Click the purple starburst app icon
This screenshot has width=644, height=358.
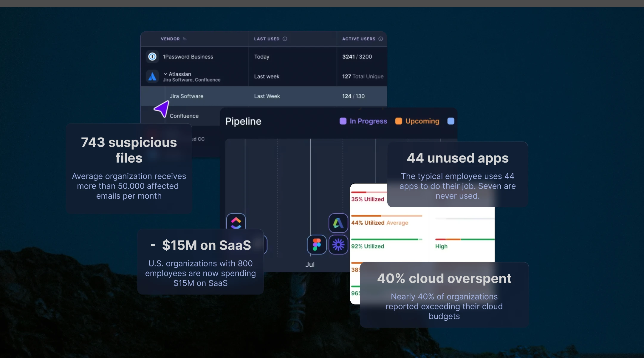pyautogui.click(x=338, y=245)
